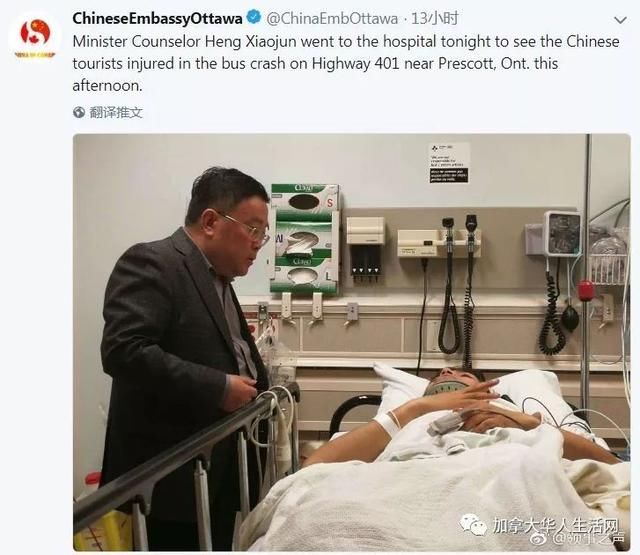Click the green glove box dispenser
Viewport: 640px width, 555px height.
click(305, 239)
